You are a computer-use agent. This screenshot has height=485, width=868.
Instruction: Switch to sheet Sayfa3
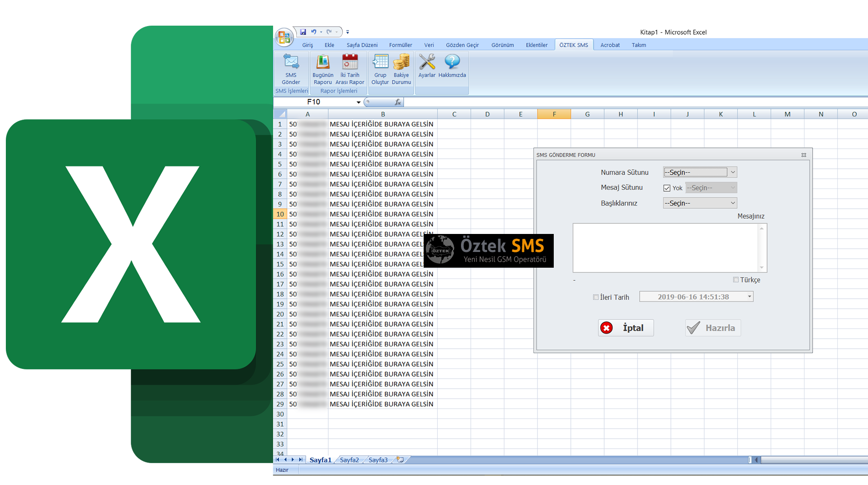378,460
